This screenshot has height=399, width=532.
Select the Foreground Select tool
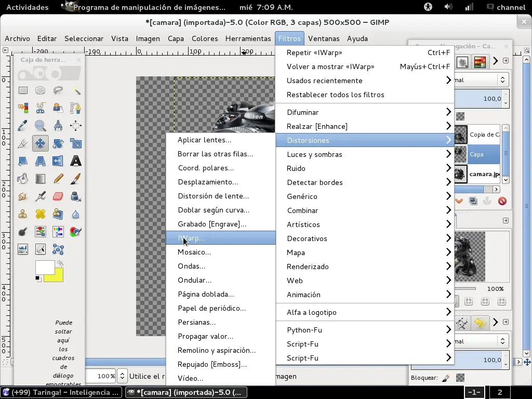pyautogui.click(x=58, y=108)
